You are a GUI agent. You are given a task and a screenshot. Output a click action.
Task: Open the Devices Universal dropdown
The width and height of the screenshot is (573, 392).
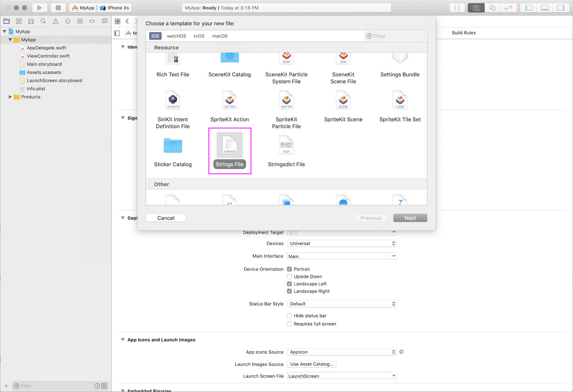pyautogui.click(x=342, y=243)
